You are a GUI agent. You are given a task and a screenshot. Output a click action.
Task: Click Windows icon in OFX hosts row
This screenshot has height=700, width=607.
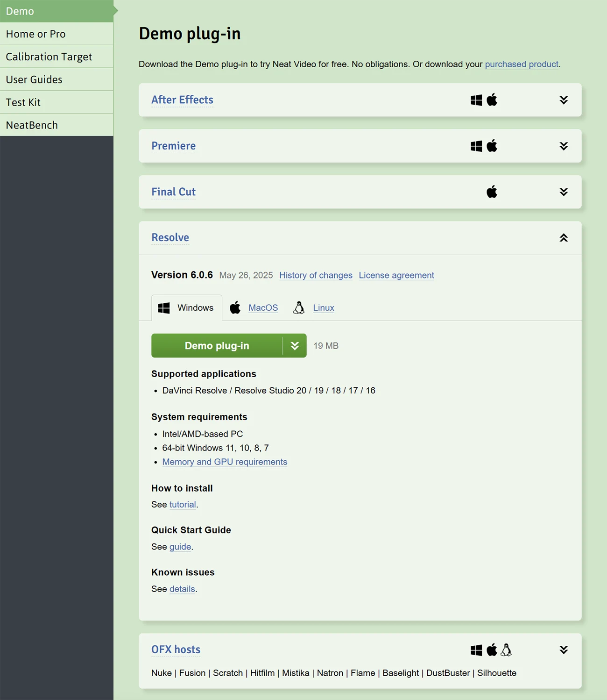(476, 650)
